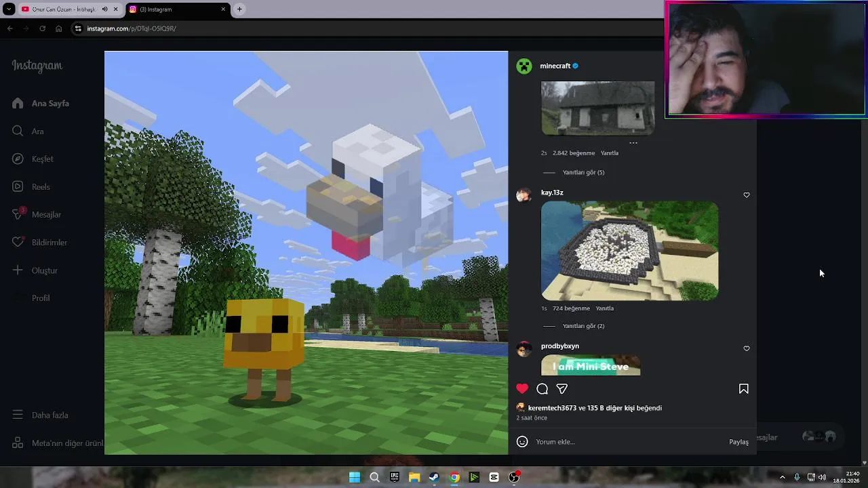The height and width of the screenshot is (488, 868).
Task: Open File Explorer from the taskbar
Action: click(414, 477)
